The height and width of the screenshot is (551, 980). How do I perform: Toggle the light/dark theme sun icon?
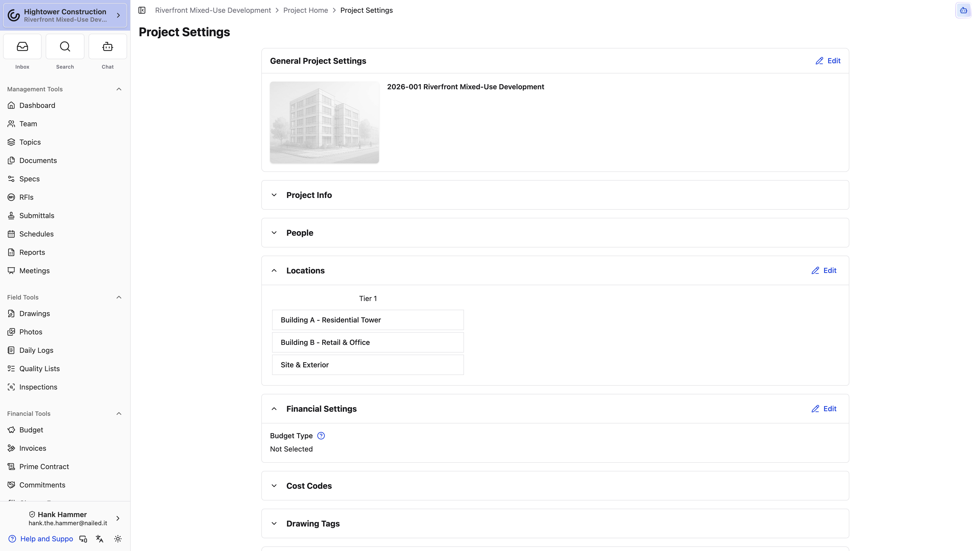tap(118, 539)
